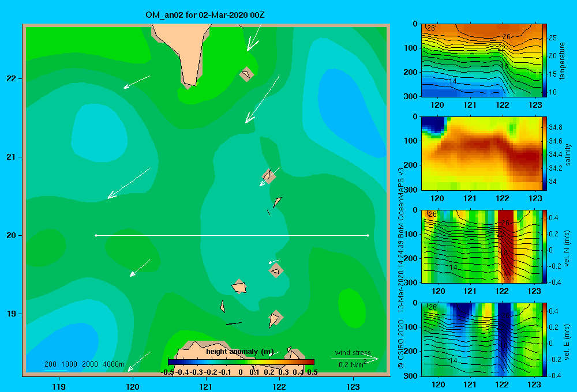Click the 34.8 tick on salinity color bar

click(x=556, y=127)
